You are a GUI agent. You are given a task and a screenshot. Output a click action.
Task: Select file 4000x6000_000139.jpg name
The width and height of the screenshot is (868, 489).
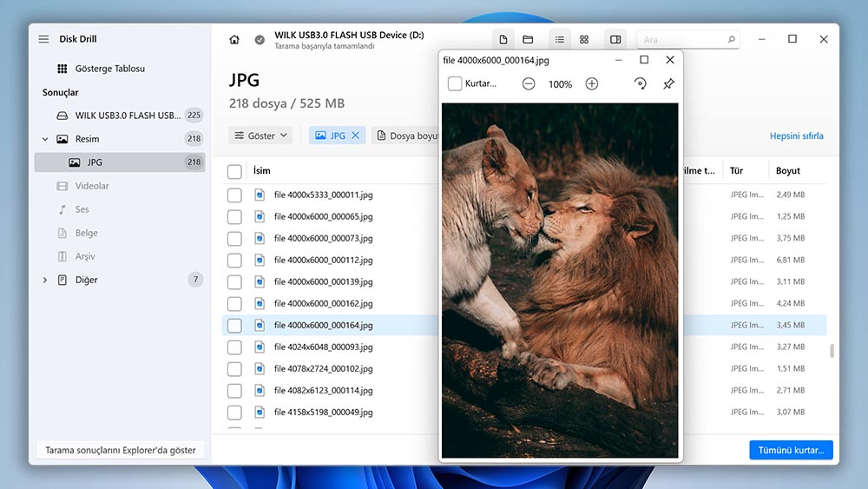click(323, 281)
